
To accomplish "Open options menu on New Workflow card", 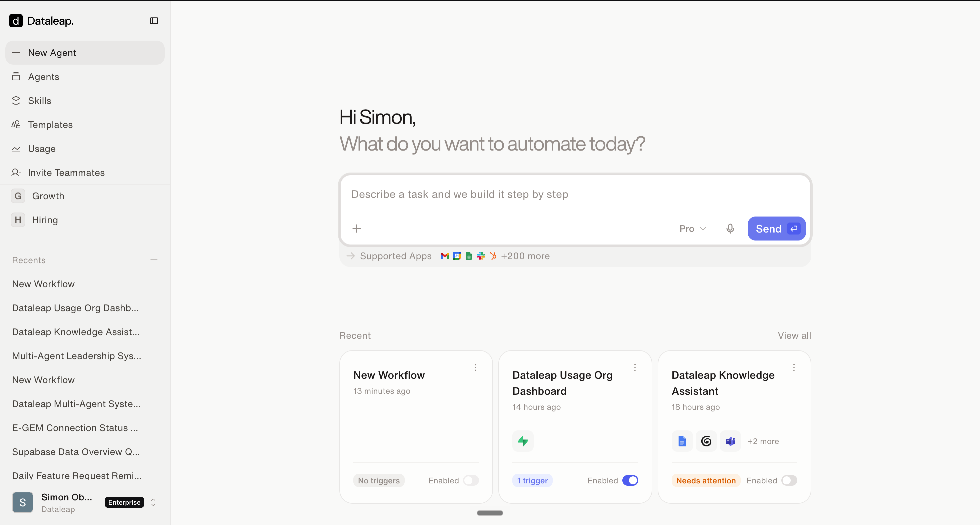I will [476, 367].
